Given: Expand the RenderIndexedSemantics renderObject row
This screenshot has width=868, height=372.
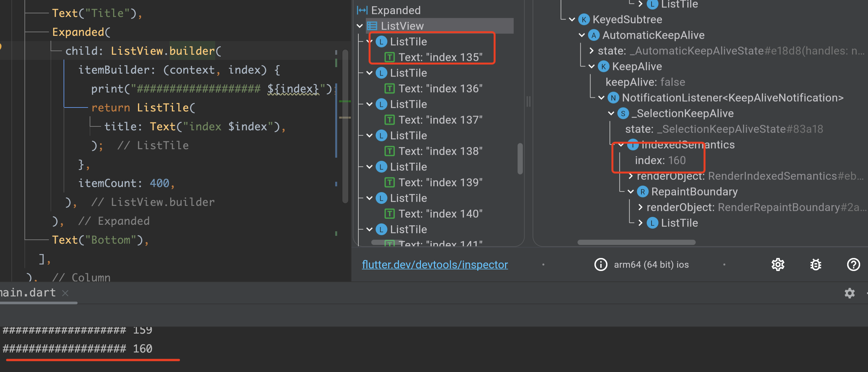Looking at the screenshot, I should (x=630, y=176).
